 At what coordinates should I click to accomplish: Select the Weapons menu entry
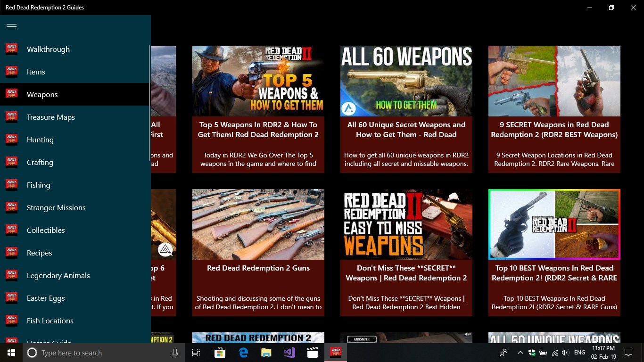(x=74, y=94)
